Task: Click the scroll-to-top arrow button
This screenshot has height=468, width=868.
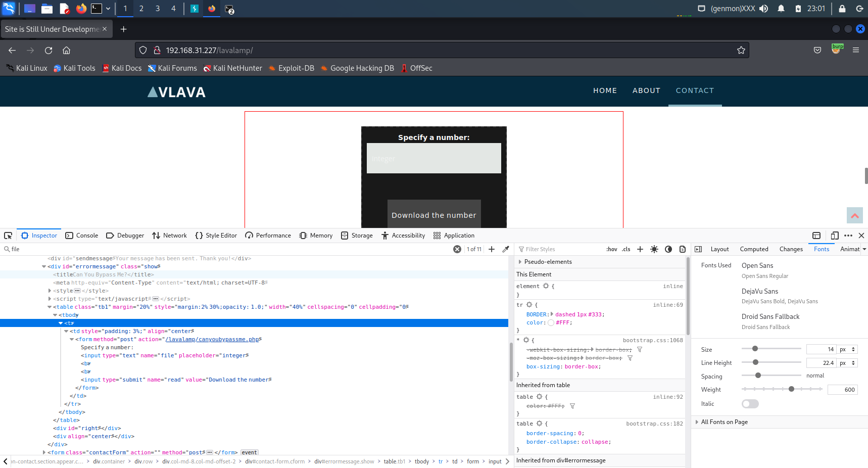Action: click(855, 215)
